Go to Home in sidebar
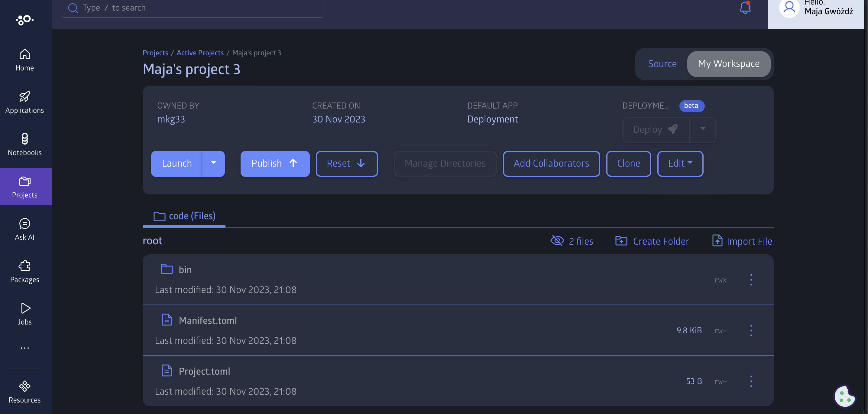Screen dimensions: 868x414 (x=24, y=60)
